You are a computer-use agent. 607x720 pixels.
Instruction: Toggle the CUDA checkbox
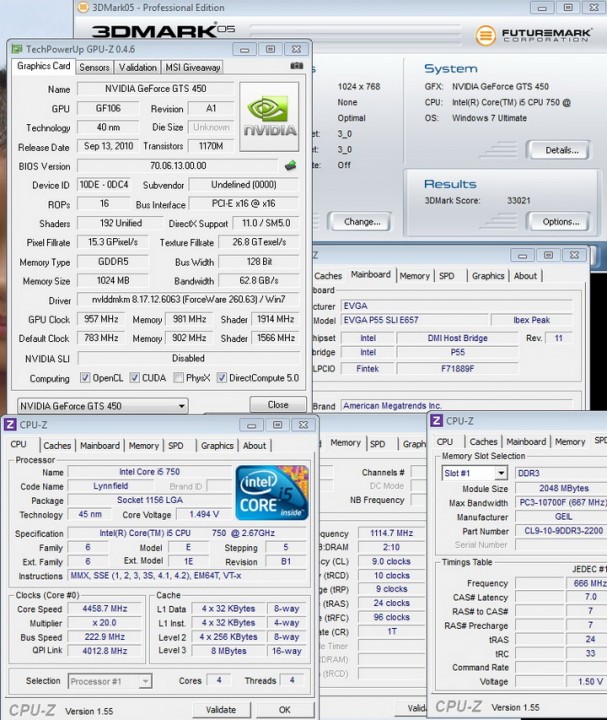point(135,378)
